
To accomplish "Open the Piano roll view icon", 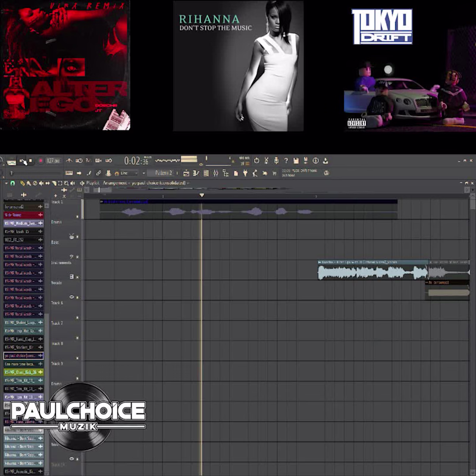I will [x=196, y=173].
